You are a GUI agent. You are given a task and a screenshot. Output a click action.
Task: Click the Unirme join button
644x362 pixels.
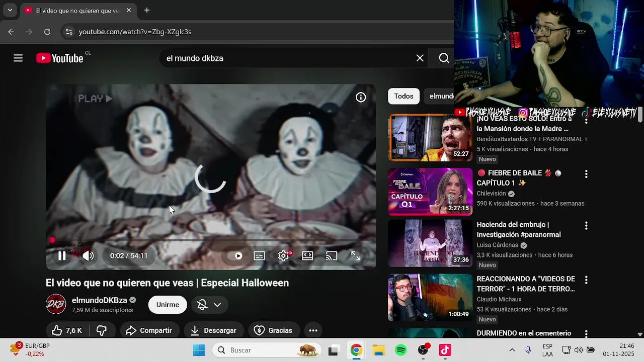click(168, 305)
